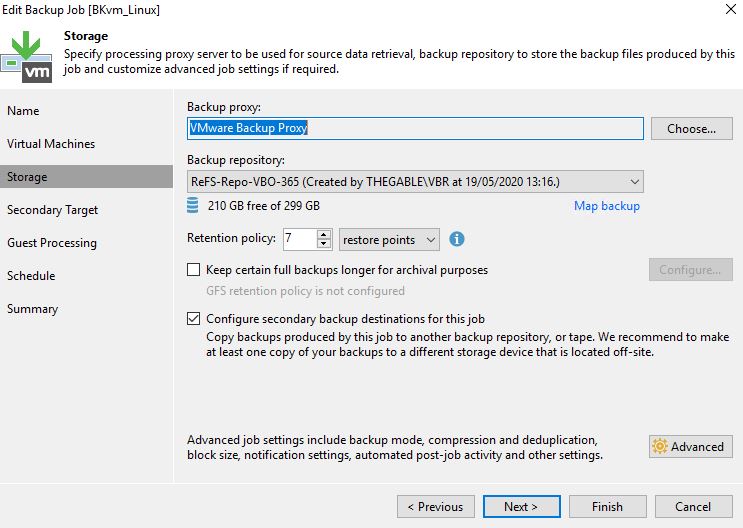The width and height of the screenshot is (743, 528).
Task: Open the restore points unit dropdown
Action: (389, 240)
